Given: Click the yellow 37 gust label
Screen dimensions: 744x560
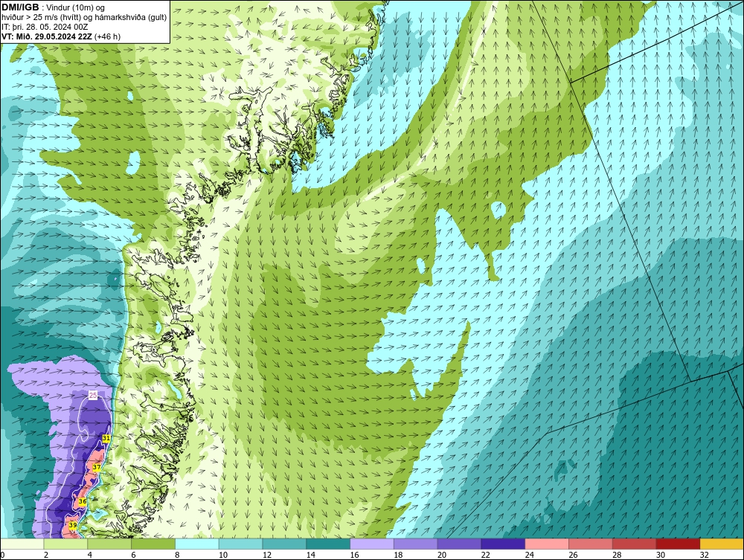Looking at the screenshot, I should pyautogui.click(x=96, y=467).
